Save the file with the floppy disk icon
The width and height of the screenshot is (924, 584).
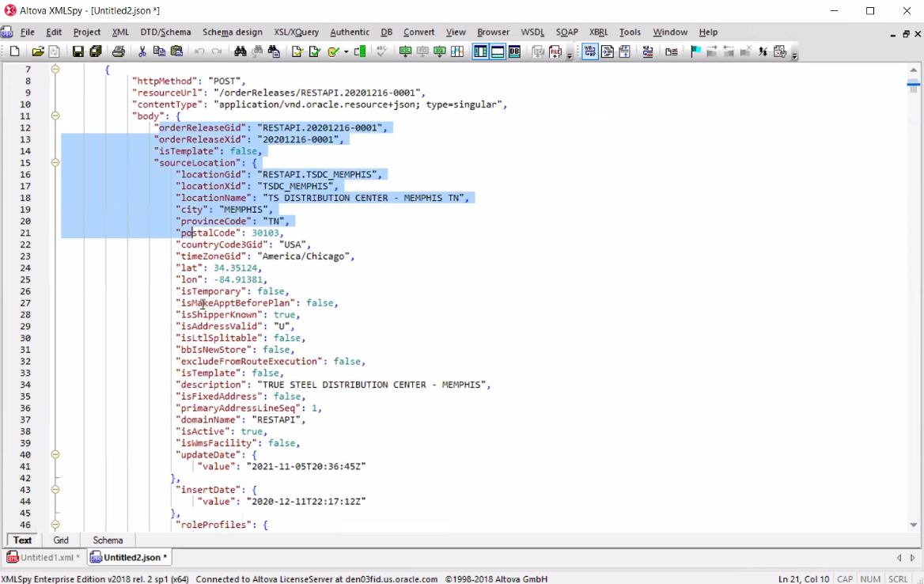[x=78, y=52]
